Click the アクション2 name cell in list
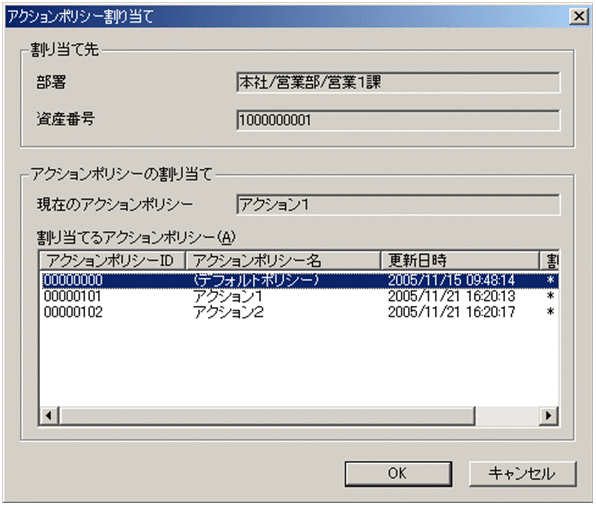Image resolution: width=596 pixels, height=507 pixels. tap(228, 312)
